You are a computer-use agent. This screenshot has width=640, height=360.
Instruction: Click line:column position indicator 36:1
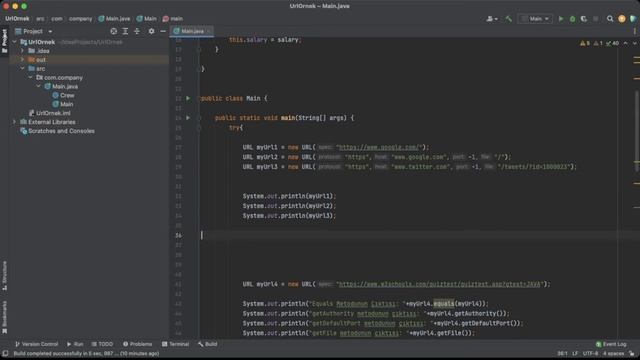pos(562,353)
